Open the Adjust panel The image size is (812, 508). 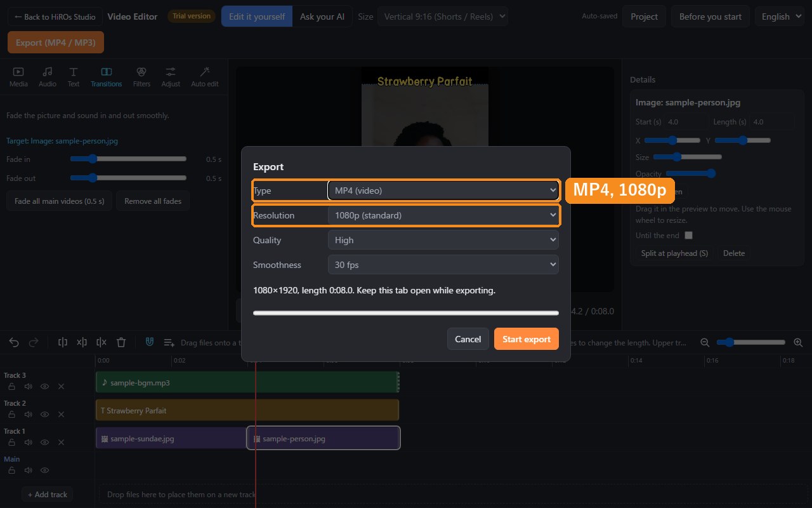click(171, 77)
